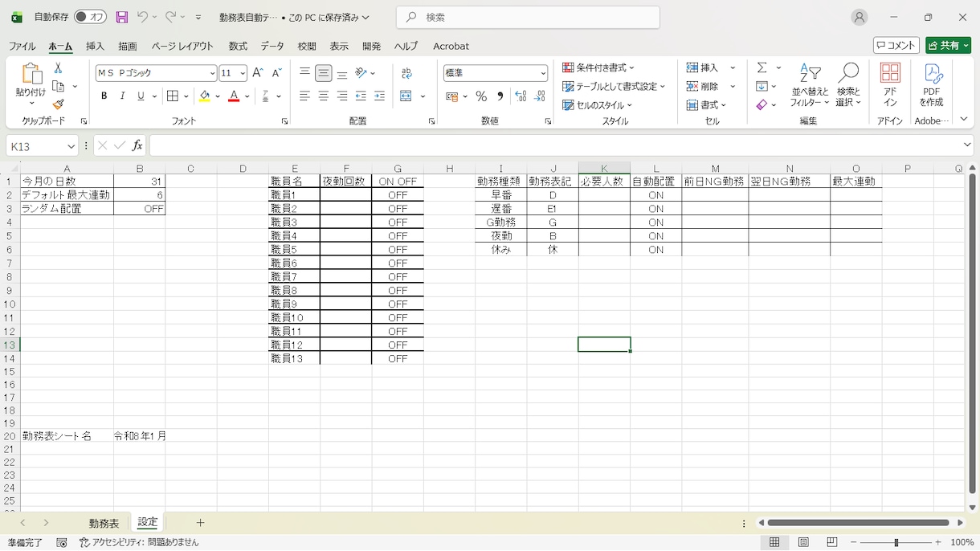
Task: Click the search (検索) box
Action: pyautogui.click(x=529, y=17)
